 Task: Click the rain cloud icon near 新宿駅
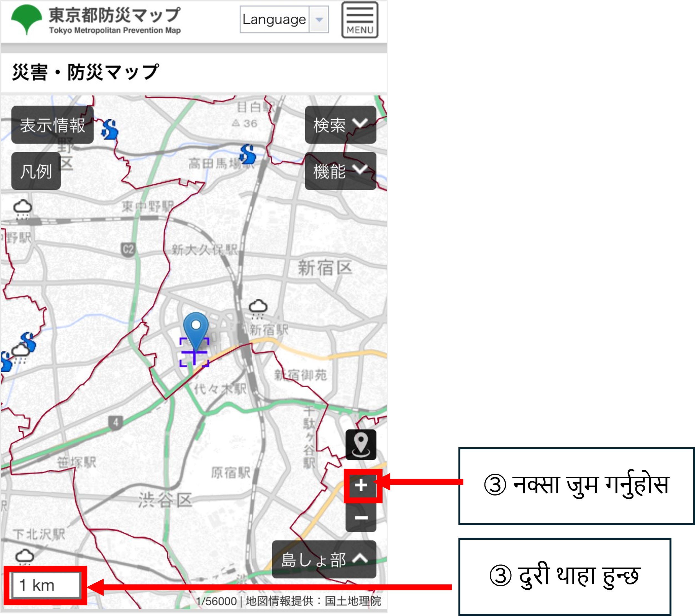(258, 308)
